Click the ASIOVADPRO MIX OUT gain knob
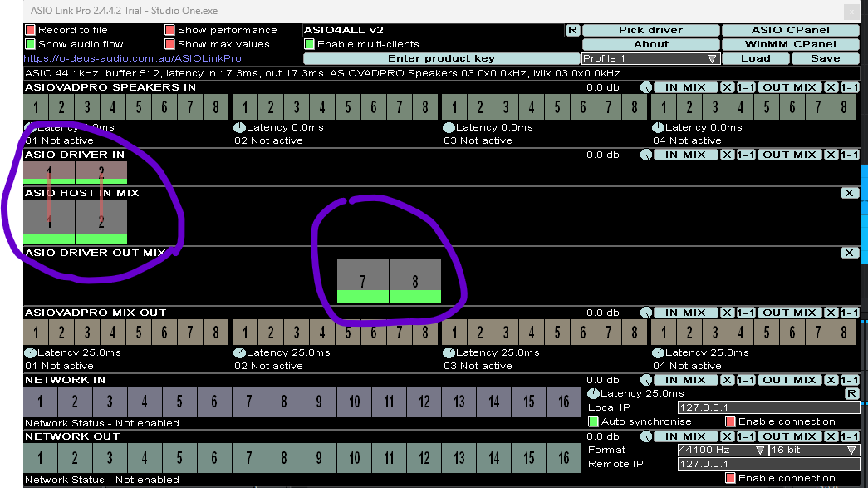 (x=646, y=313)
